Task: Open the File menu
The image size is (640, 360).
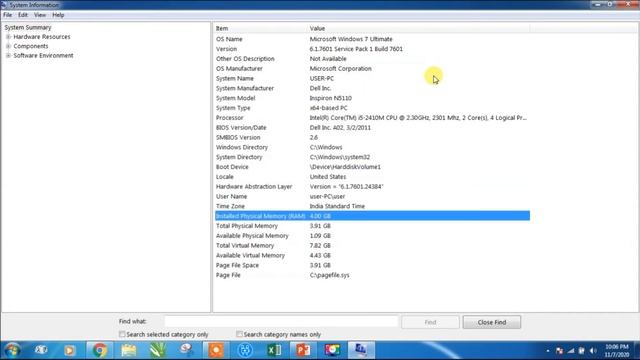Action: pyautogui.click(x=7, y=15)
